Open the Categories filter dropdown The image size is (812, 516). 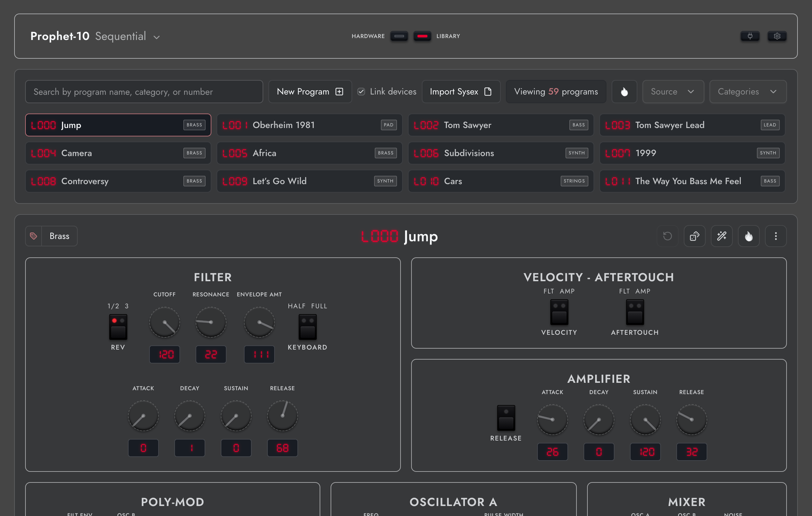(748, 92)
